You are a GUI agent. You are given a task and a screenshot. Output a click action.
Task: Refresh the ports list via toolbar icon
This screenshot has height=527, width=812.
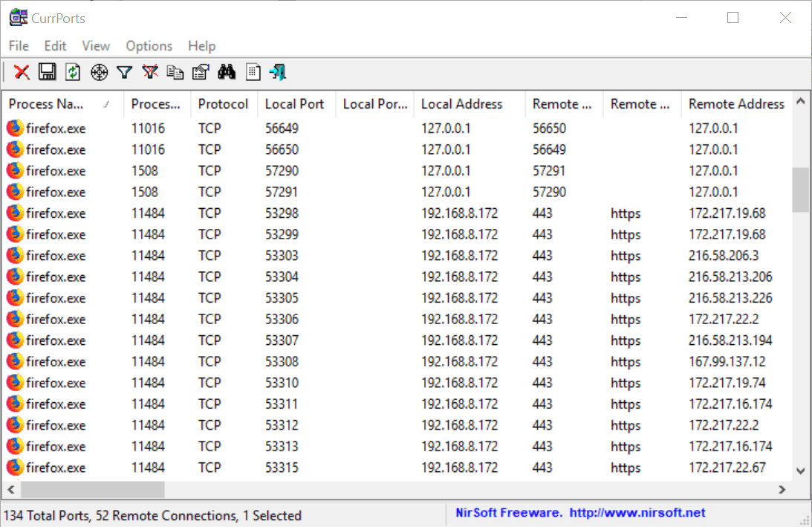(73, 72)
